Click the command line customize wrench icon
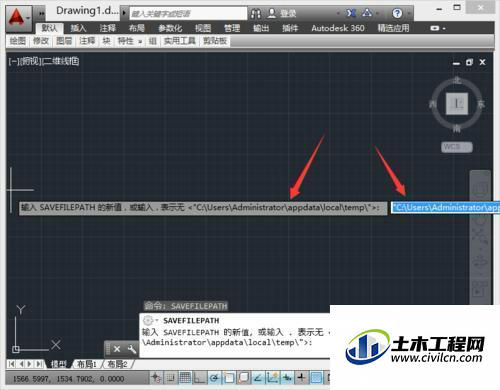500x390 pixels. (x=132, y=349)
